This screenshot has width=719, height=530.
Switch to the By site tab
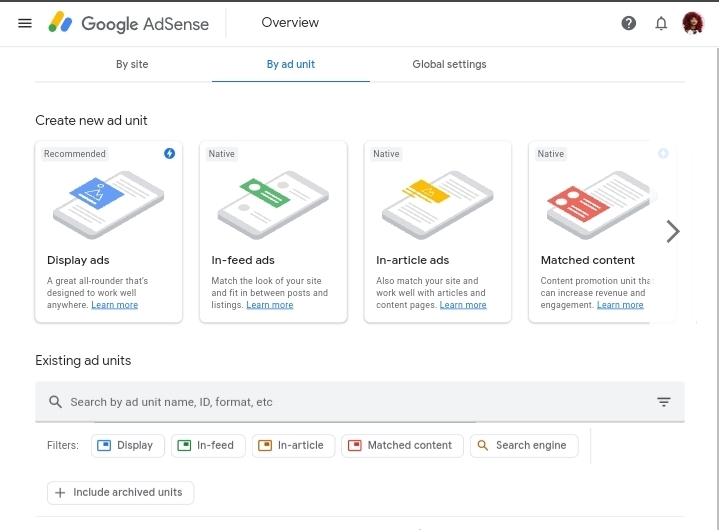(132, 65)
